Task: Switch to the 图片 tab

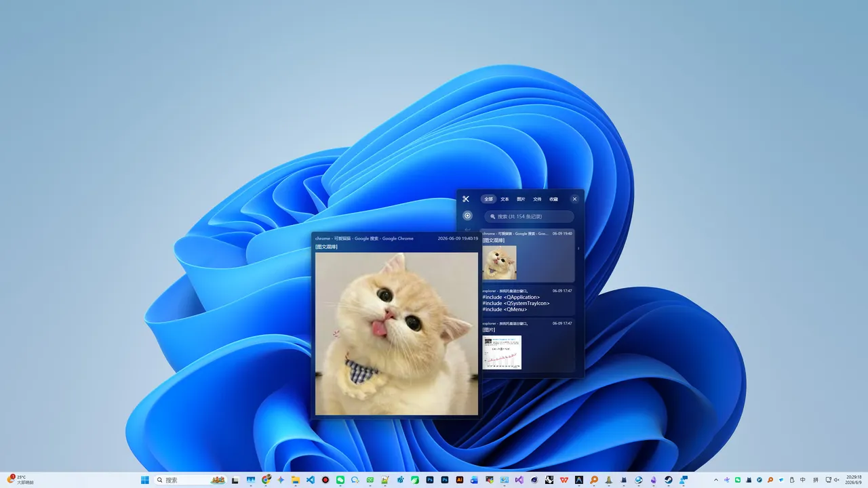Action: tap(521, 199)
